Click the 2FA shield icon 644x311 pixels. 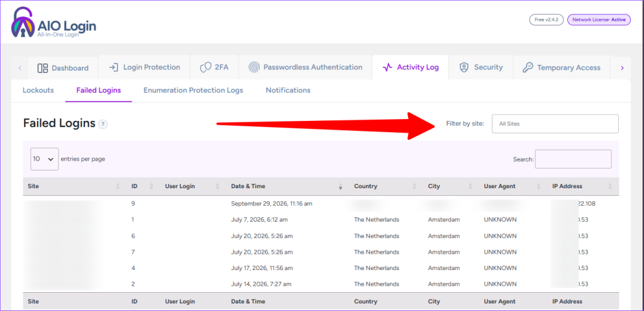206,67
